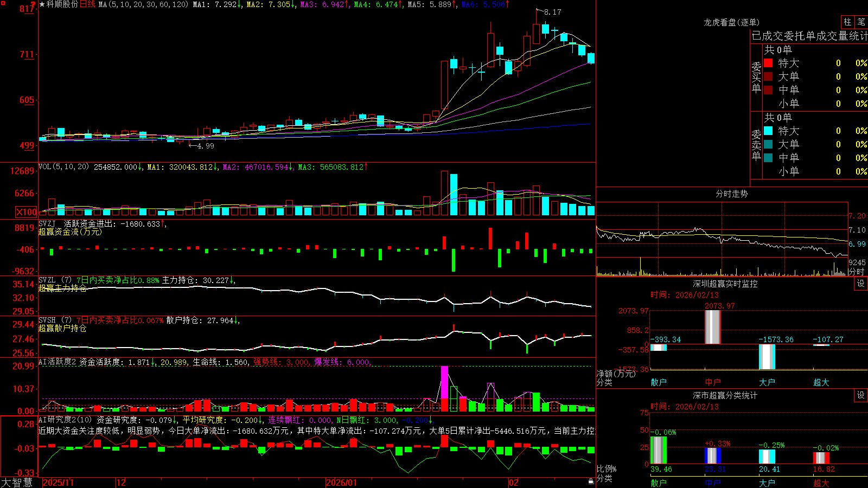Toggle the favorite star before 科顺股份
Viewport: 868px width, 488px height.
click(x=42, y=4)
